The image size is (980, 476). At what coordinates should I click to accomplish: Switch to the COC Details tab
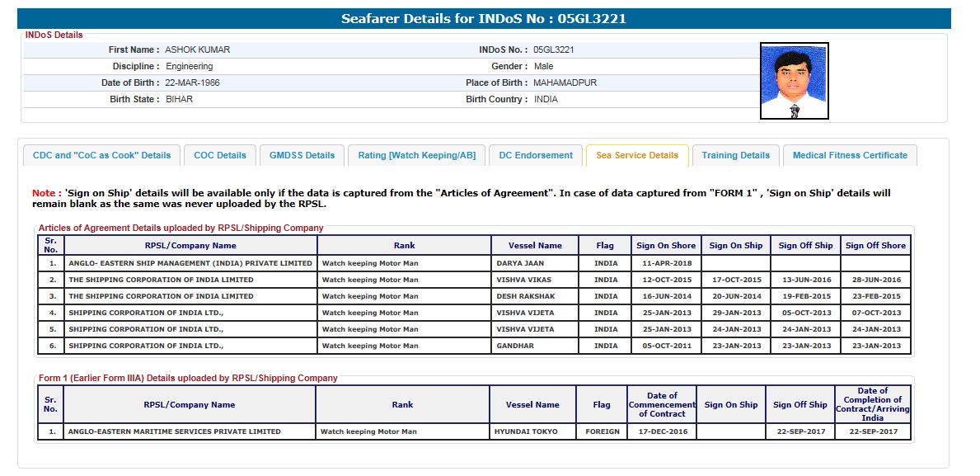pos(220,155)
